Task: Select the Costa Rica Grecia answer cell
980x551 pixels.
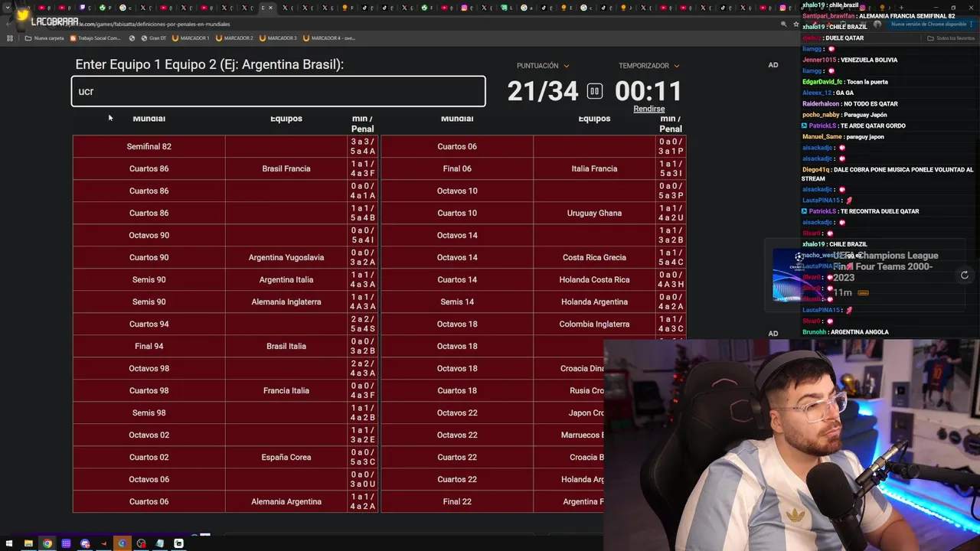Action: pyautogui.click(x=594, y=257)
